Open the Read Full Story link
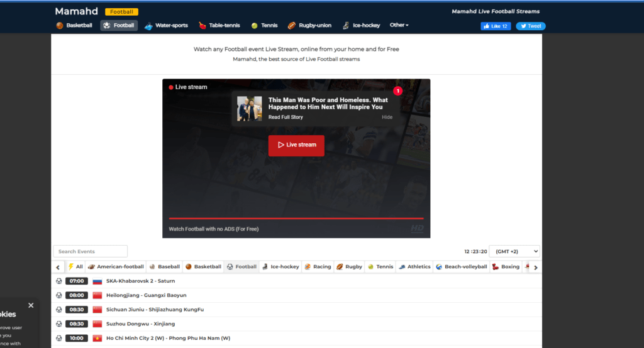The width and height of the screenshot is (644, 348). [286, 117]
